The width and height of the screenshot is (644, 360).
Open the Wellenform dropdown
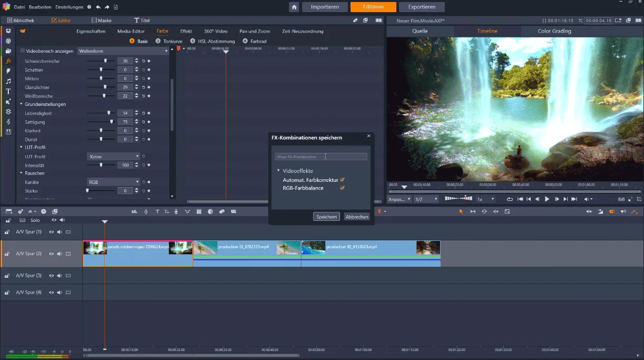click(123, 51)
